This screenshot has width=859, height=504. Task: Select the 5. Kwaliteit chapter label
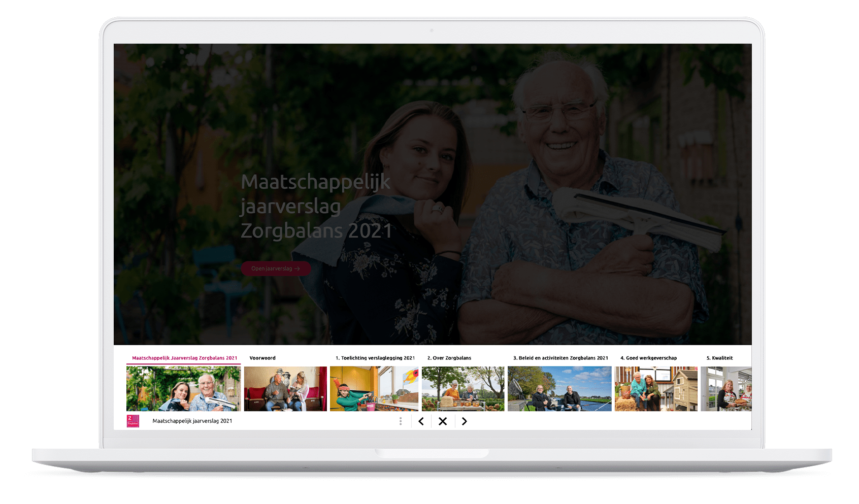[x=719, y=358]
